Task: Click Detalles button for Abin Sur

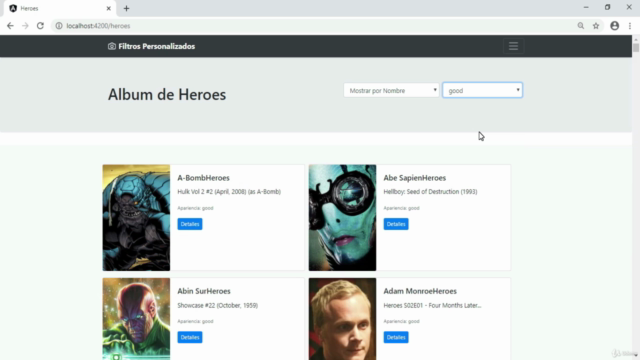Action: [x=190, y=337]
